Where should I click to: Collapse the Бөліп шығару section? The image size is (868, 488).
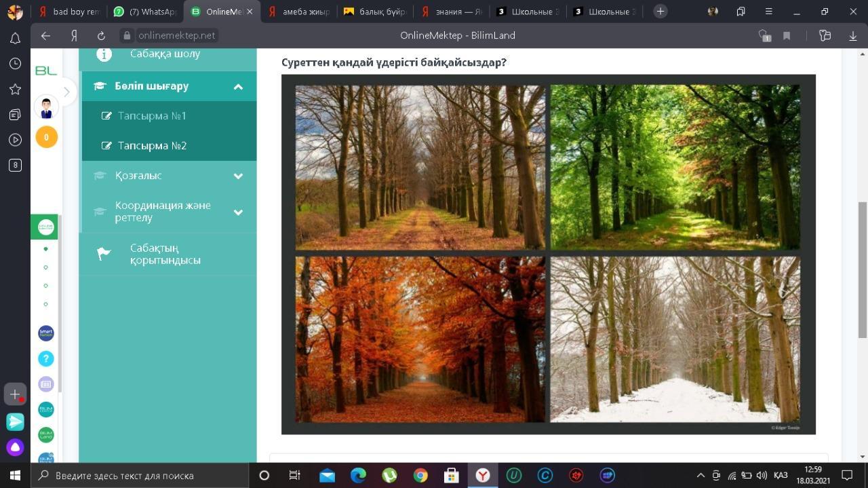click(238, 86)
